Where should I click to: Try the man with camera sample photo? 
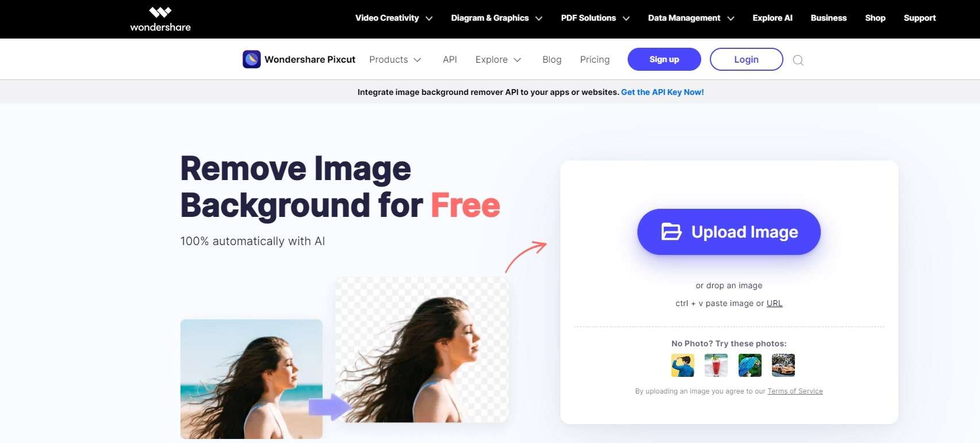point(682,365)
